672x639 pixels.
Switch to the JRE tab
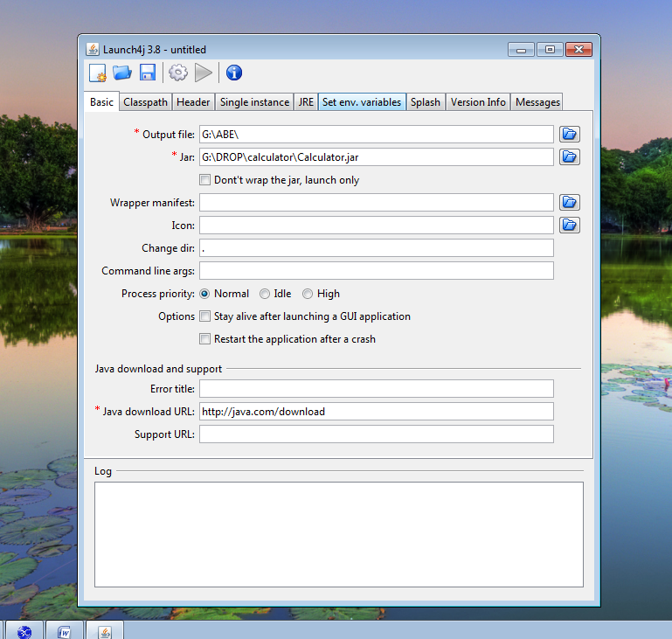[306, 102]
